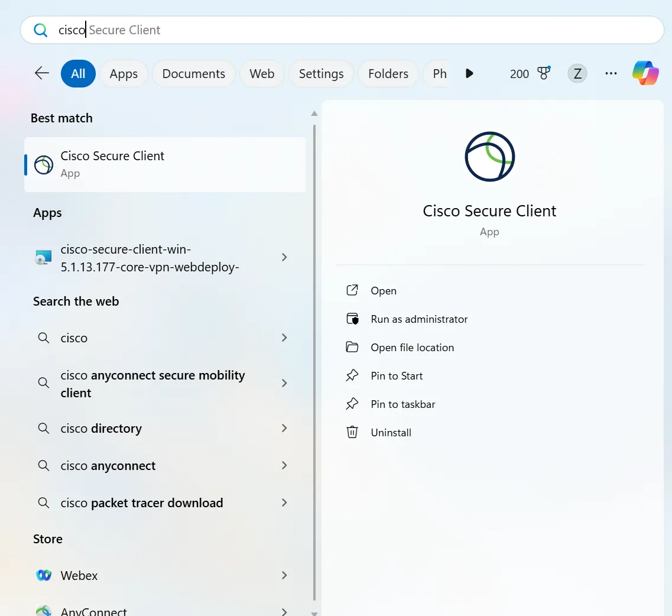Click the Webex store app icon

tap(44, 575)
